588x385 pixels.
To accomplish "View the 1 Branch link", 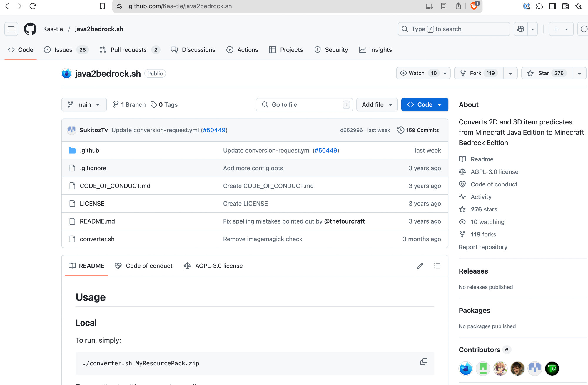I will (x=129, y=105).
